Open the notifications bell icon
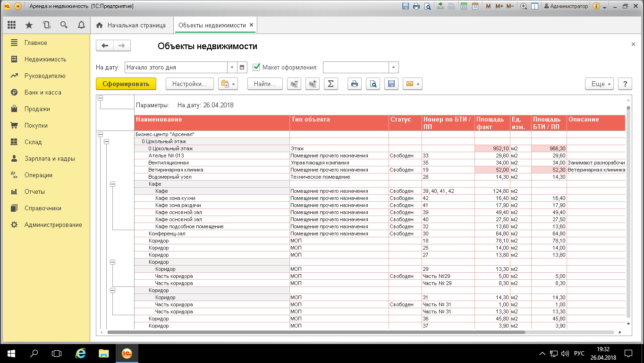This screenshot has width=644, height=363. click(81, 25)
